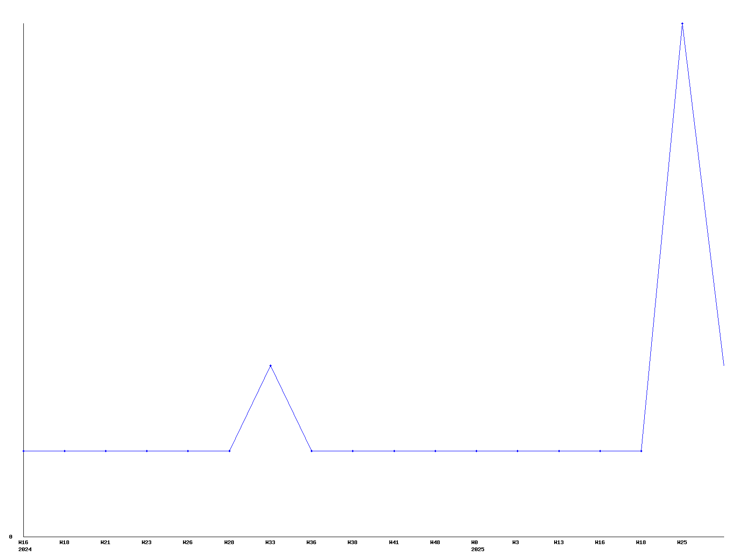
Task: Click the data point above W13
Action: click(x=559, y=451)
